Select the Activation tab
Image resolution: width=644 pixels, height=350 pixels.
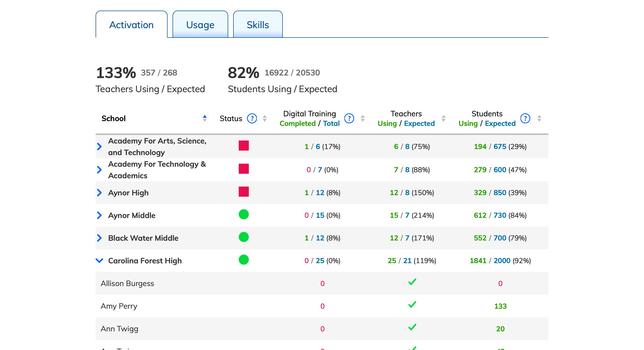pyautogui.click(x=131, y=25)
